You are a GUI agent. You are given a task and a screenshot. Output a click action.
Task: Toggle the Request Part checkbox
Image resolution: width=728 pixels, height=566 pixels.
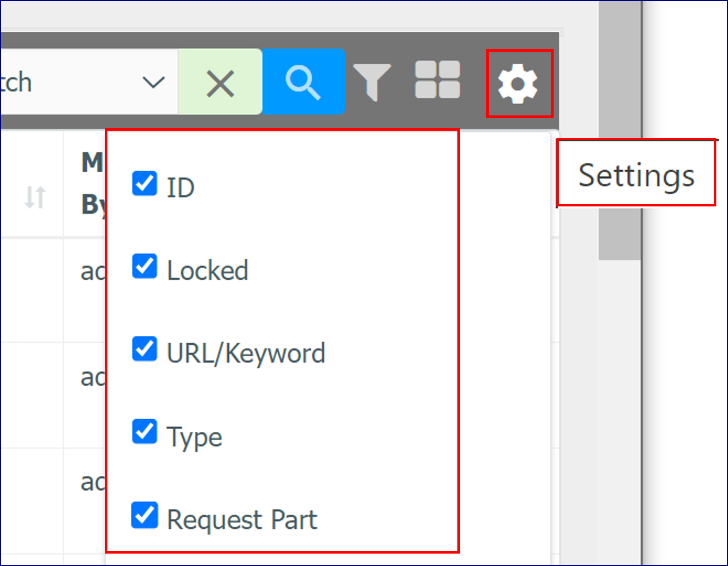point(144,515)
